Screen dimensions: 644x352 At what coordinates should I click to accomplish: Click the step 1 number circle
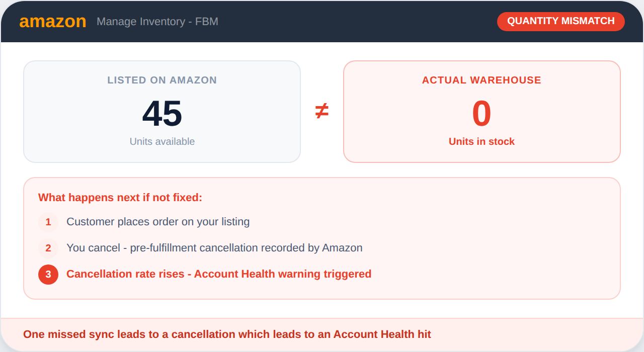tap(48, 222)
